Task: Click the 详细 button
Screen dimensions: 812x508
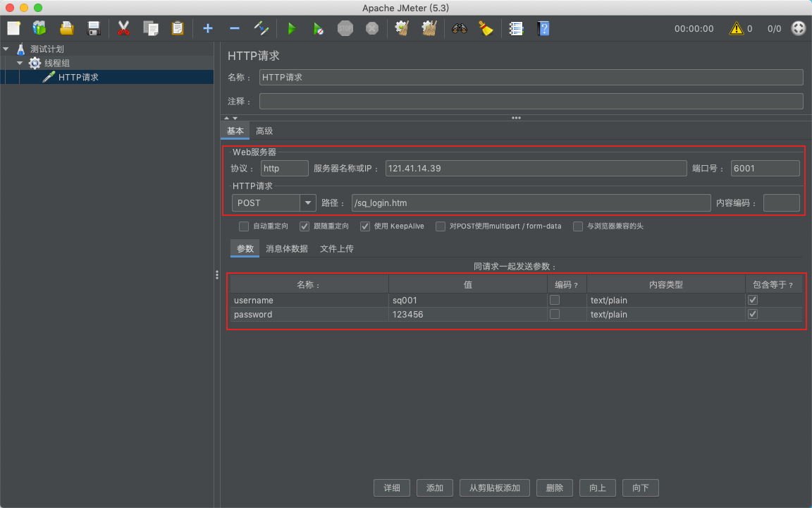Action: [392, 488]
